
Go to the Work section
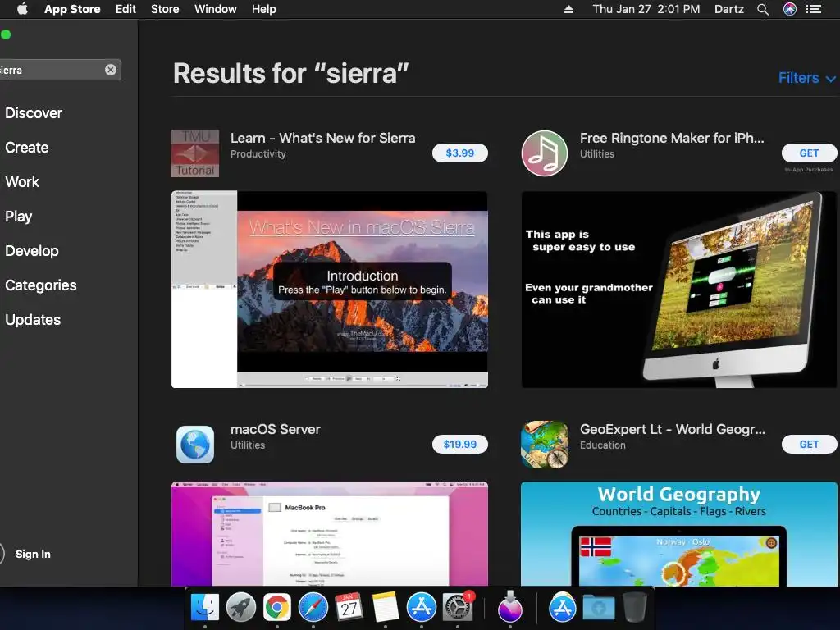click(x=22, y=182)
